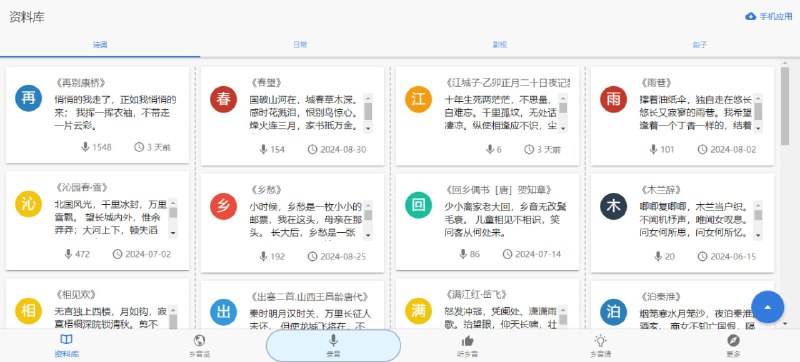800x362 pixels.
Task: Click the recording count 20 on 《木兰辞》
Action: pyautogui.click(x=669, y=256)
